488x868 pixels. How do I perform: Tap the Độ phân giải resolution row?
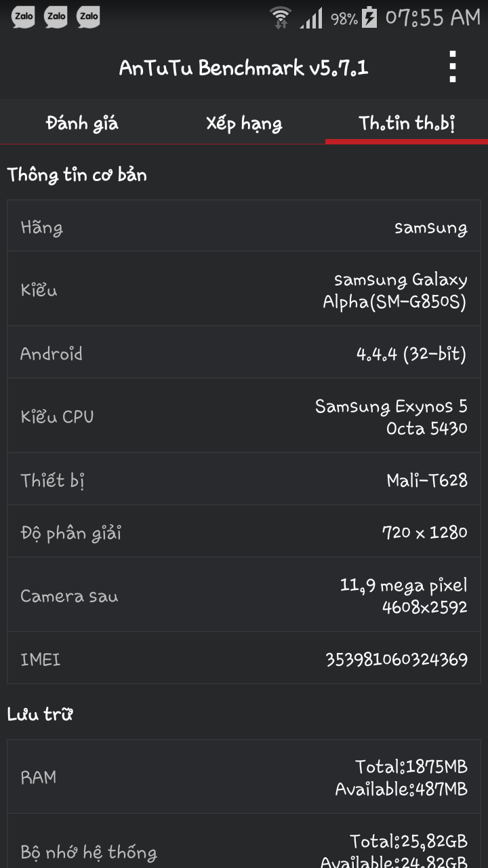tap(244, 532)
